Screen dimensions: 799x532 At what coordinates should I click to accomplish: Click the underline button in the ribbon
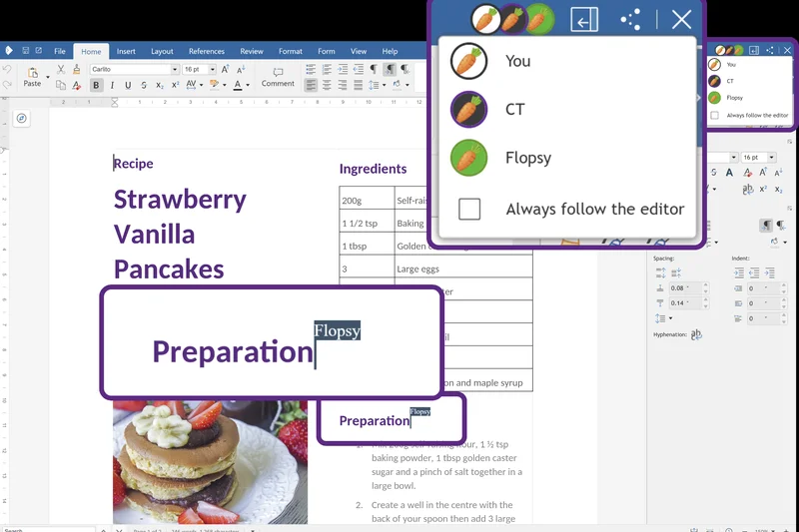pos(127,86)
